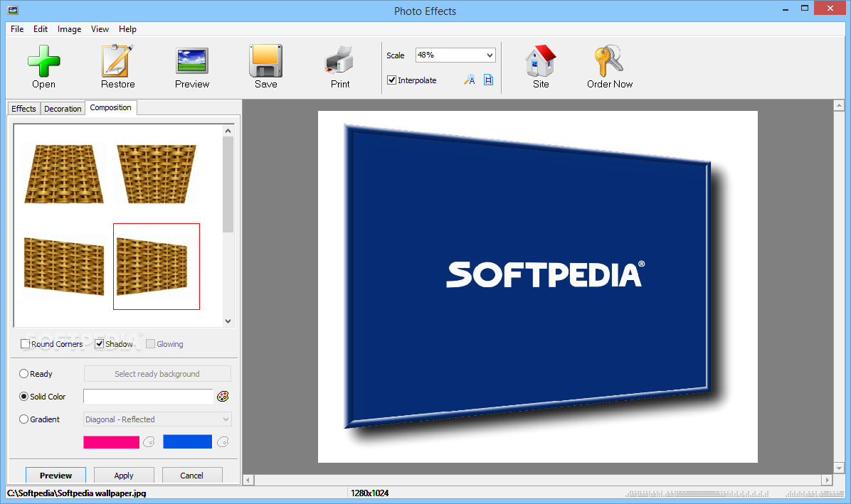Screen dimensions: 851x504
Task: Toggle the Glowing checkbox
Action: point(150,343)
